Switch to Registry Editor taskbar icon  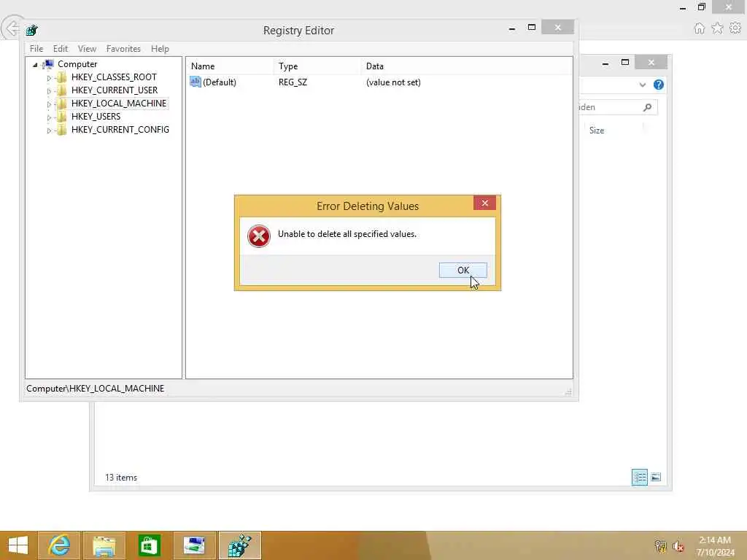pyautogui.click(x=239, y=545)
